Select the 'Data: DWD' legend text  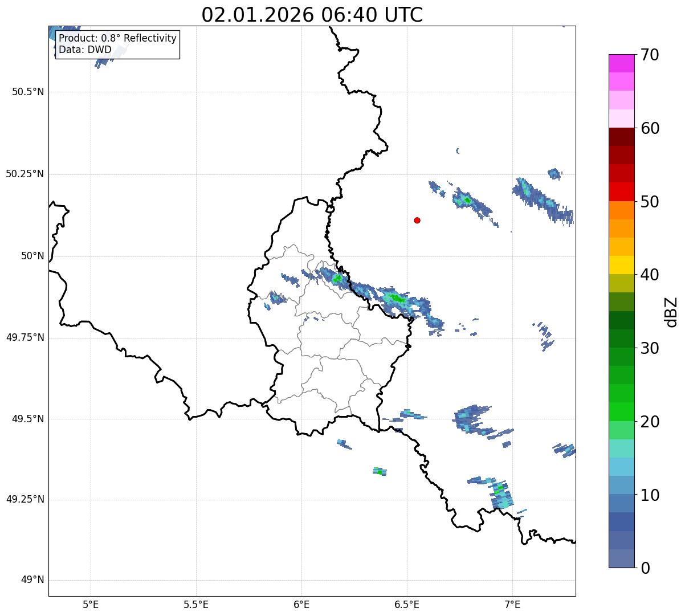(x=85, y=50)
